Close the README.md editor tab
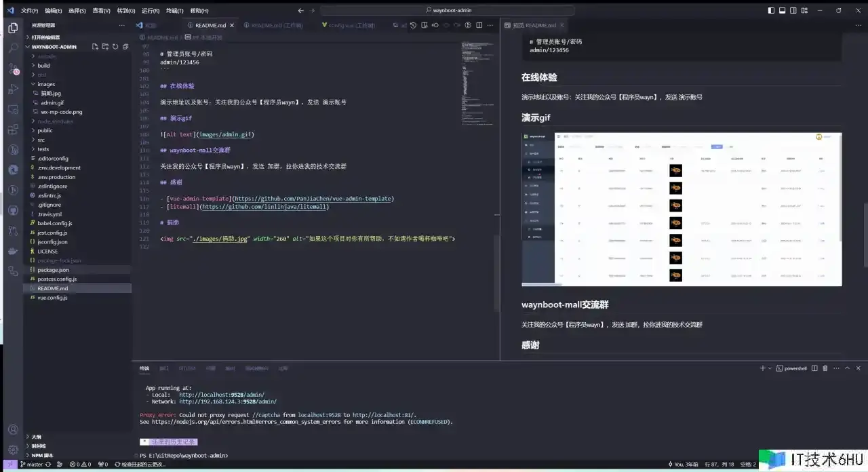The image size is (868, 472). click(x=231, y=25)
